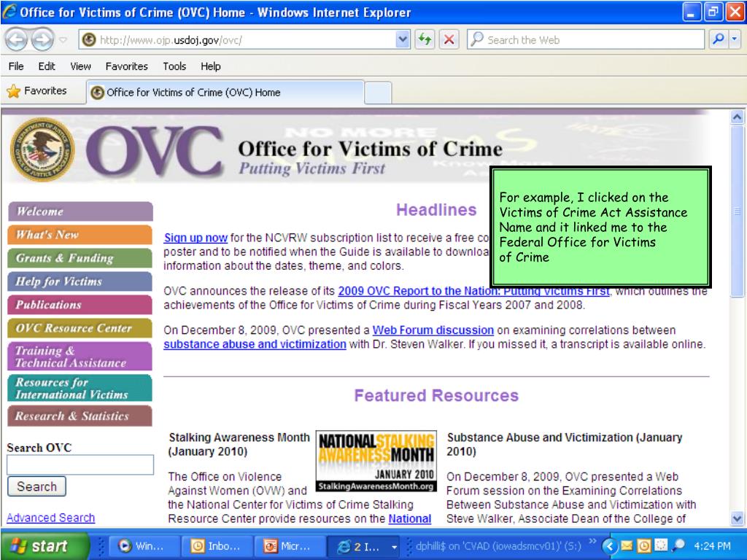This screenshot has height=560, width=747.
Task: Click the Windows start button
Action: 44,545
